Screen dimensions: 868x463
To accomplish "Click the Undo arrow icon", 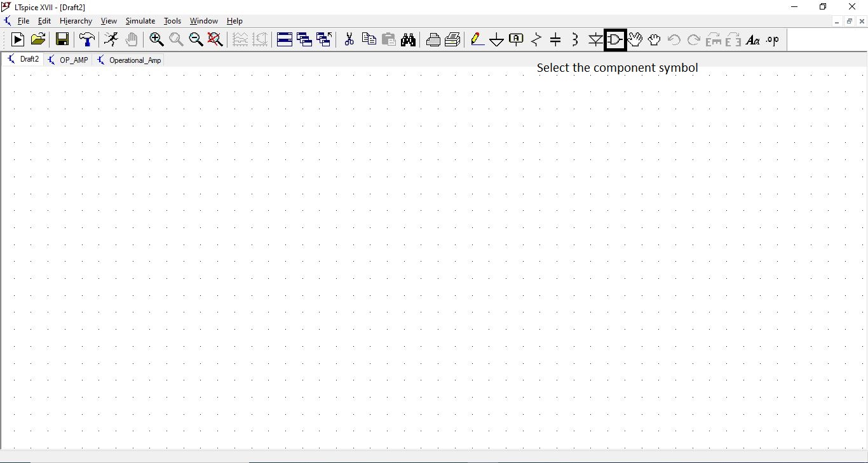I will [x=674, y=40].
